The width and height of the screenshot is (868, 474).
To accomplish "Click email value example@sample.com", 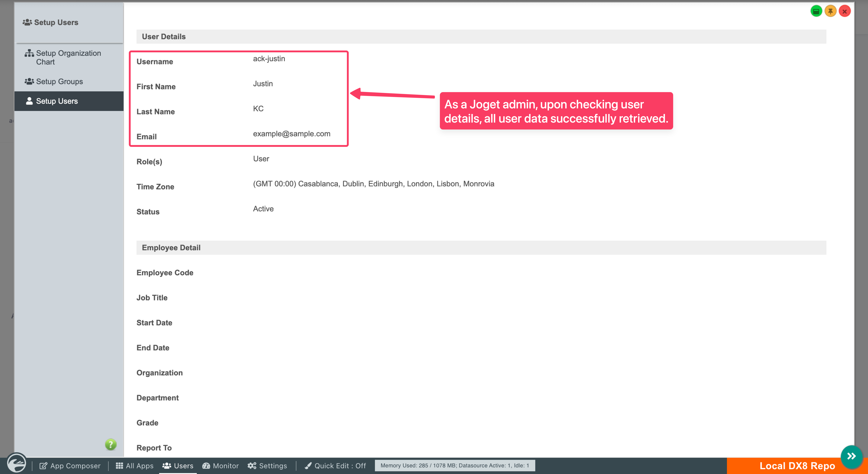I will tap(291, 134).
